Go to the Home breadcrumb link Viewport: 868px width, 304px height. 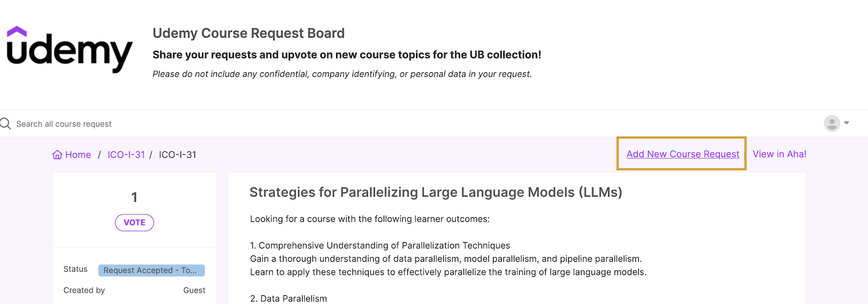(78, 155)
